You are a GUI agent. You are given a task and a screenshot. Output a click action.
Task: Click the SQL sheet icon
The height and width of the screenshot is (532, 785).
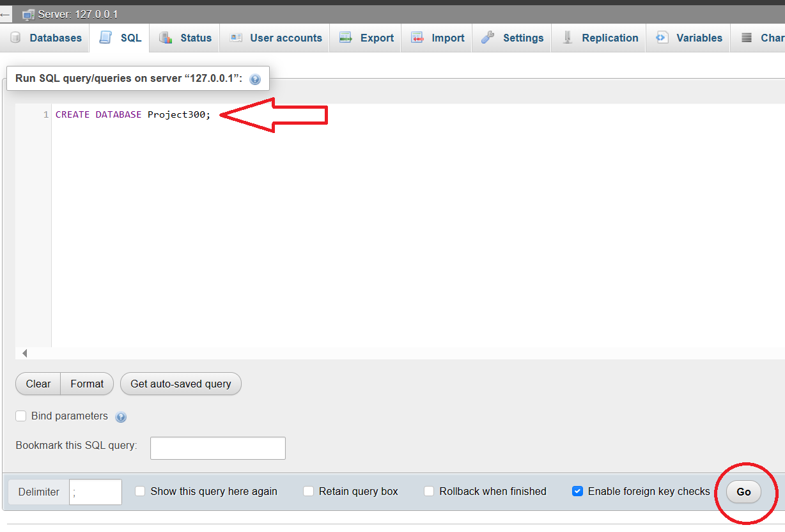point(105,38)
